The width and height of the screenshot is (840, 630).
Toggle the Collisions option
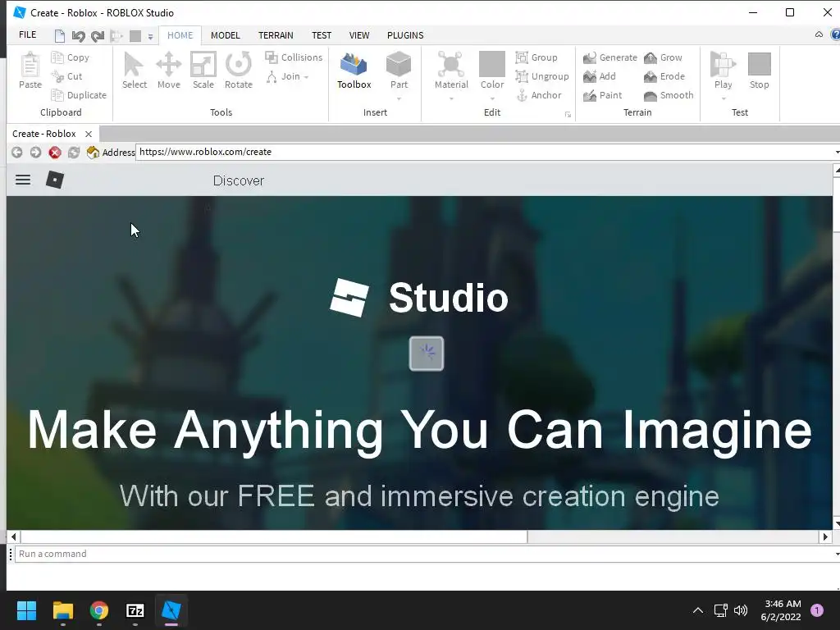(294, 57)
